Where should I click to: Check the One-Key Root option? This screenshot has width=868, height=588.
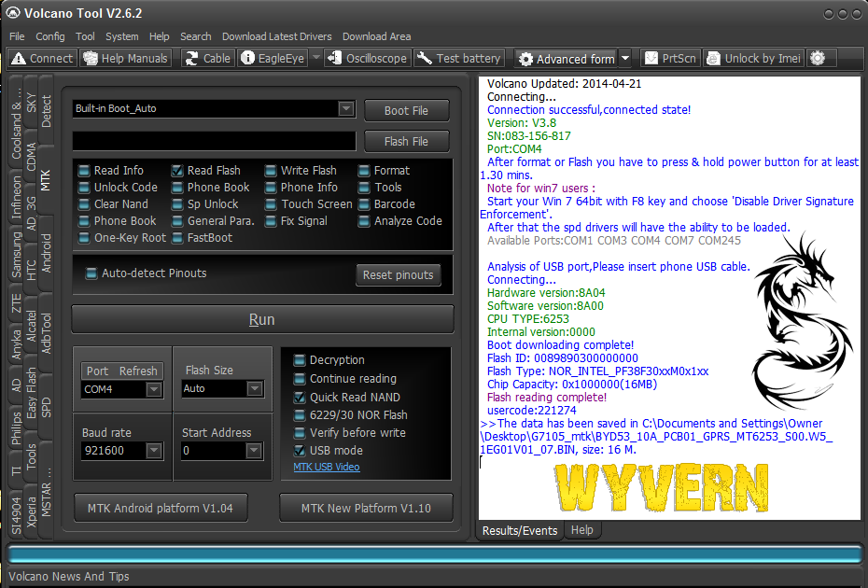[84, 238]
